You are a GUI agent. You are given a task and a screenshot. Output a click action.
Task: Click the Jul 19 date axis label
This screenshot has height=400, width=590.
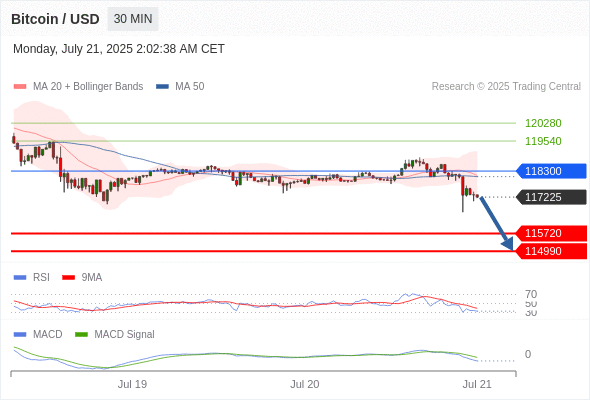point(132,384)
